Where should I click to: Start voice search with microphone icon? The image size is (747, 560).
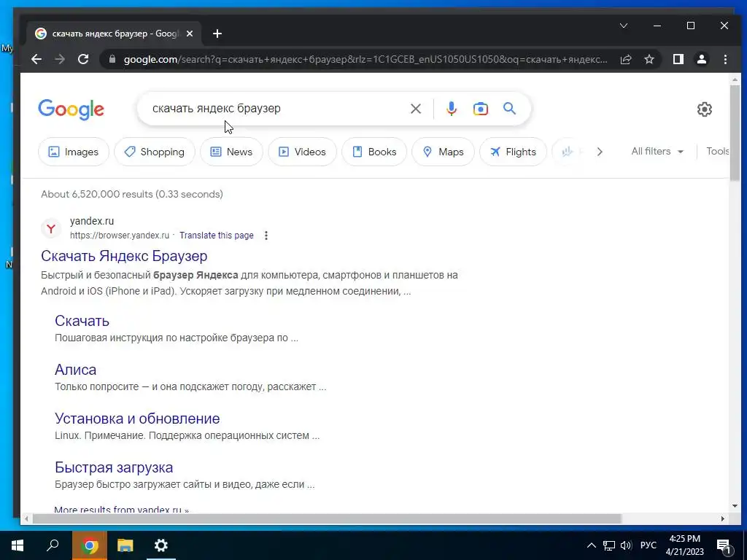tap(451, 109)
